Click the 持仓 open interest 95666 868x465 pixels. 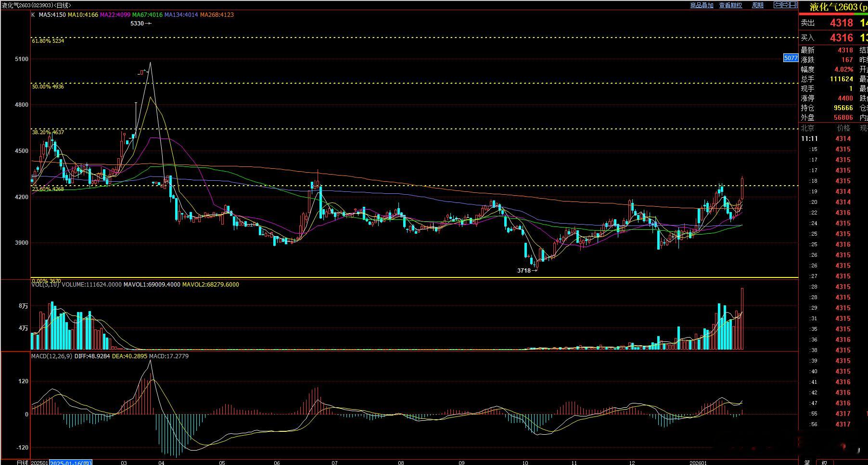[843, 108]
